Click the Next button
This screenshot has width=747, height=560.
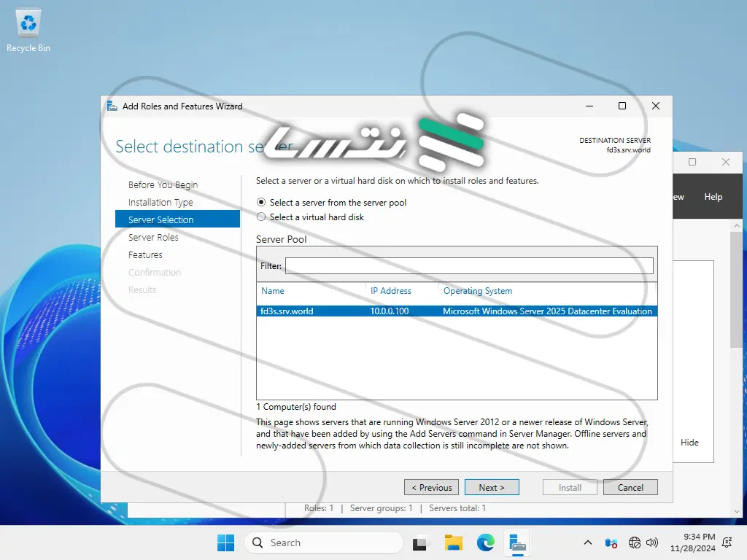click(x=492, y=488)
